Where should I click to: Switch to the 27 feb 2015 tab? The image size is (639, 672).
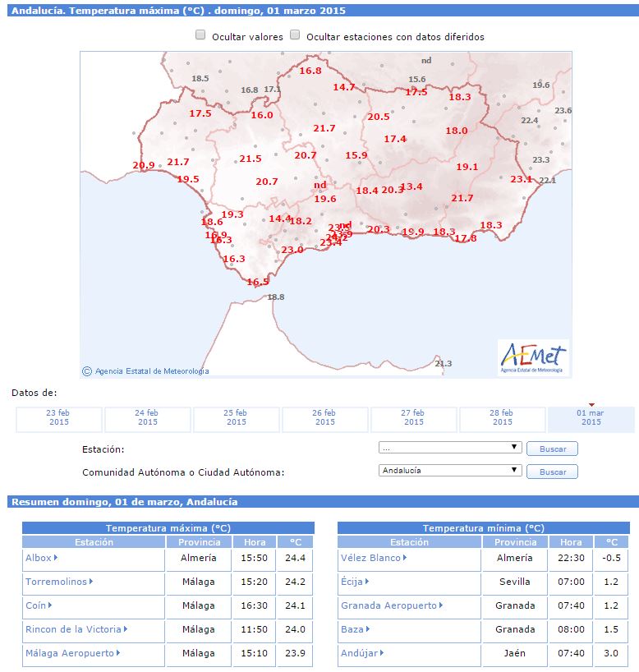pos(414,418)
